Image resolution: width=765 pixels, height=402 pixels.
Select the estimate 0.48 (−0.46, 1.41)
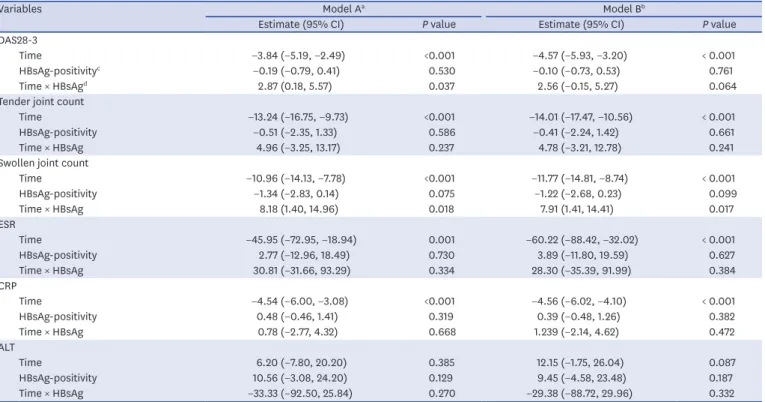point(297,317)
